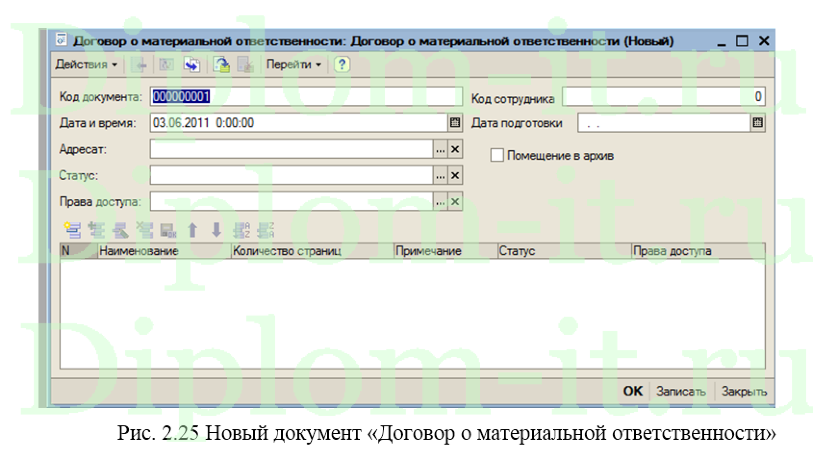Toggle the Помещение в архив checkbox
This screenshot has height=460, width=813.
pos(497,155)
